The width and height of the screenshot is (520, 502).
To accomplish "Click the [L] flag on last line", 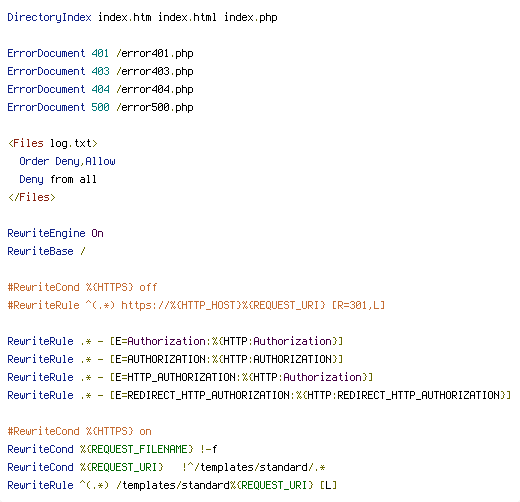I will (328, 485).
